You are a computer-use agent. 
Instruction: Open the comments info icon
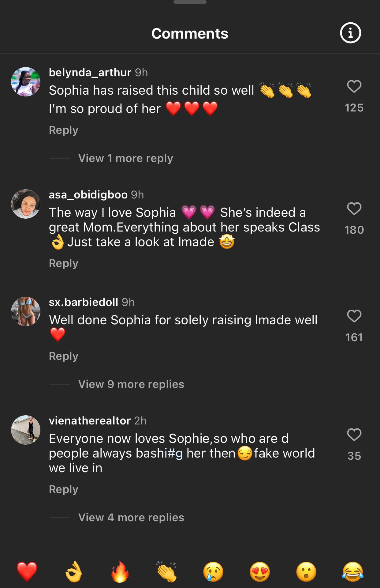coord(350,33)
